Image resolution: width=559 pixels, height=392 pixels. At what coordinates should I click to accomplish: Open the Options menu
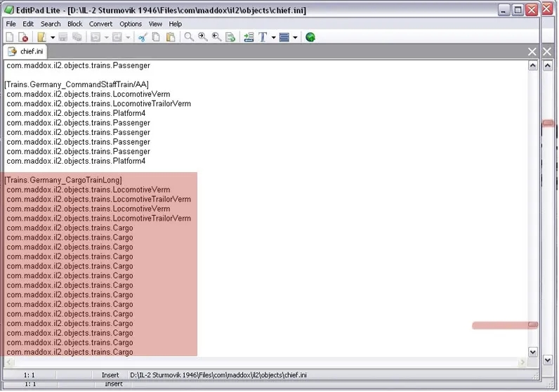[x=131, y=24]
